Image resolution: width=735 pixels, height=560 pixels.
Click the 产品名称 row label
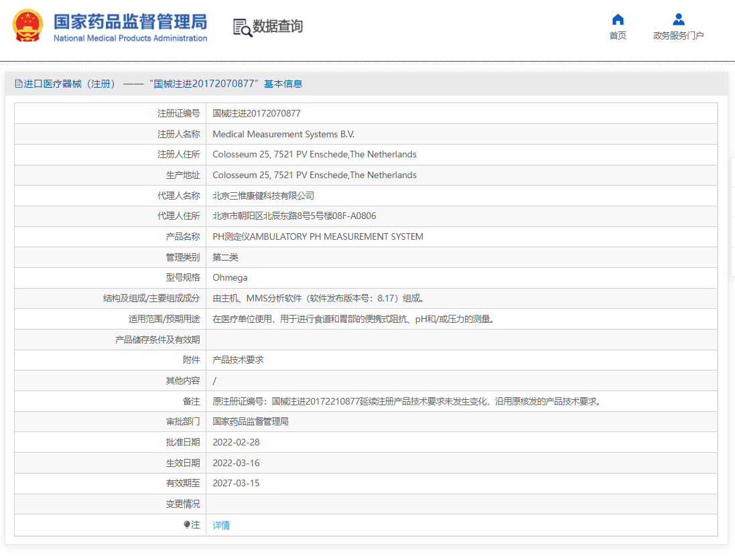183,236
